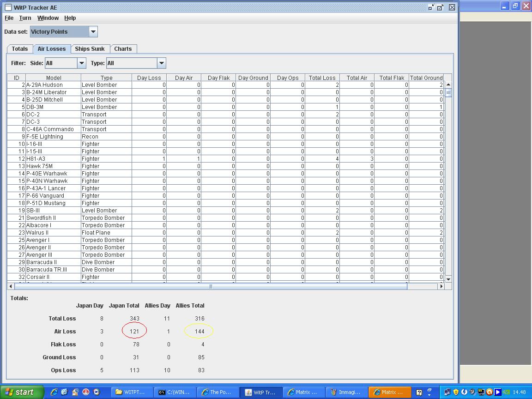
Task: Click Allies Total Air Loss value 144
Action: (199, 332)
